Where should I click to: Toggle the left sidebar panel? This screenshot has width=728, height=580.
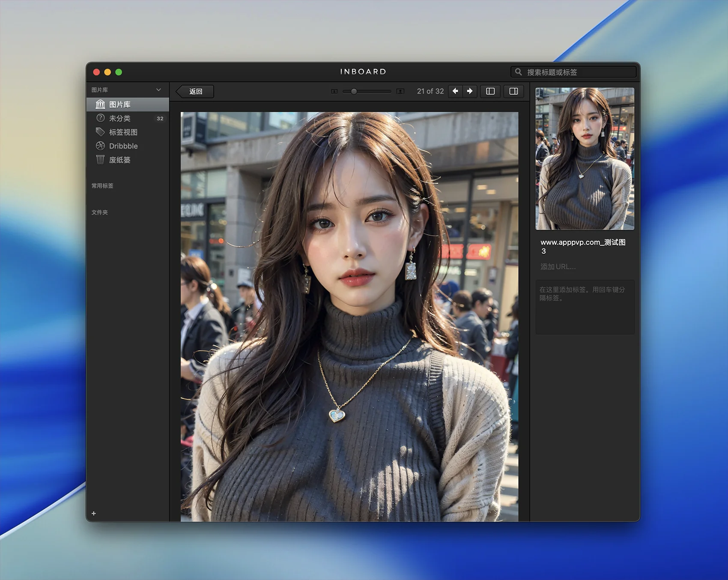click(490, 91)
